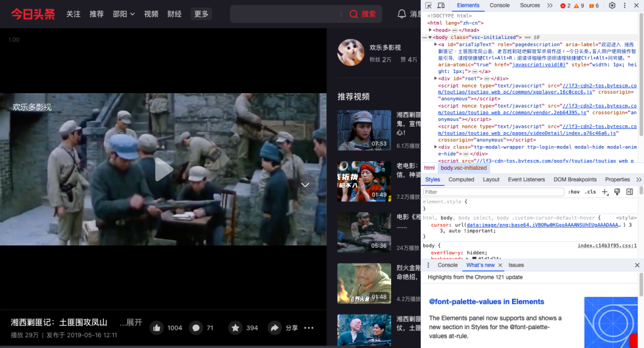Switch to the drawer Issues tab
Image resolution: width=644 pixels, height=348 pixels.
[516, 265]
